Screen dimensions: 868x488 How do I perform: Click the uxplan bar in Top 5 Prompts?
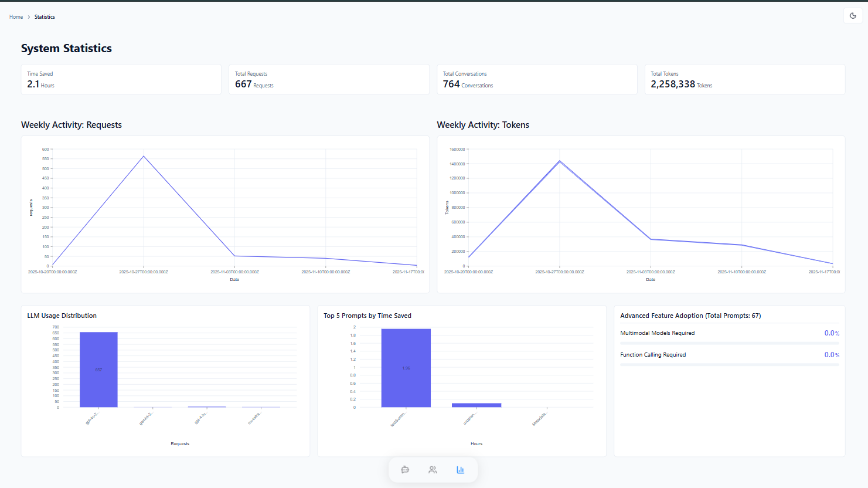pyautogui.click(x=476, y=405)
